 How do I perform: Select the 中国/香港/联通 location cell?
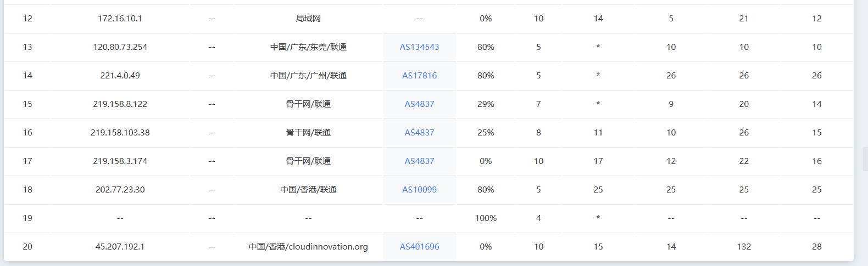point(308,190)
